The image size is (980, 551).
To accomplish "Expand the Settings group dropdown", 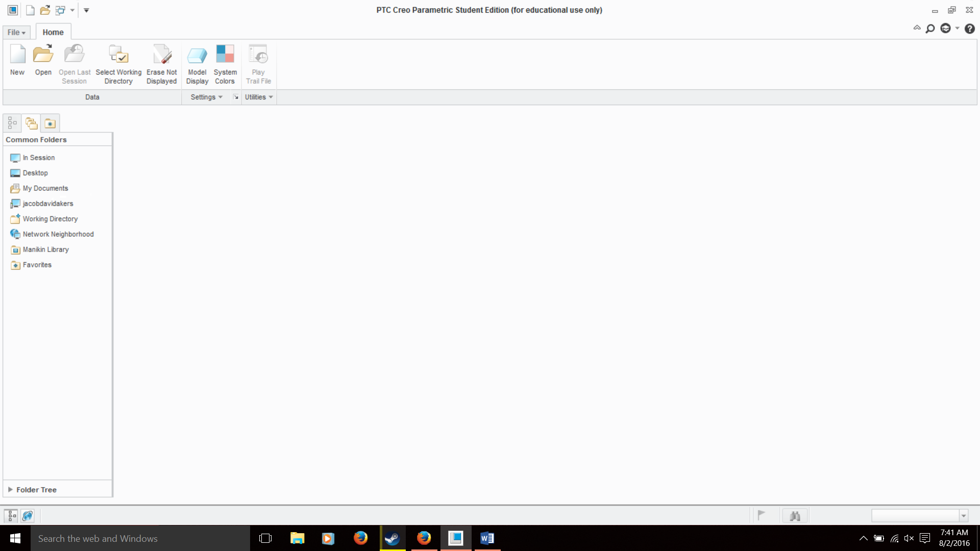I will 206,97.
